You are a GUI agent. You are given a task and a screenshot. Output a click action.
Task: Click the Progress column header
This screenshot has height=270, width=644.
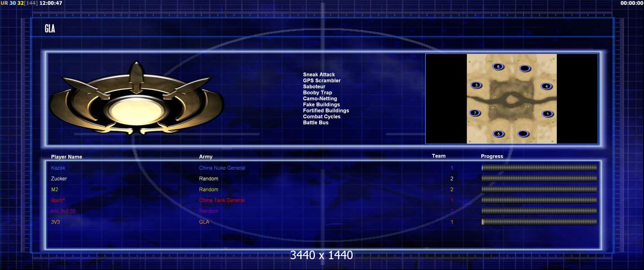(x=492, y=157)
